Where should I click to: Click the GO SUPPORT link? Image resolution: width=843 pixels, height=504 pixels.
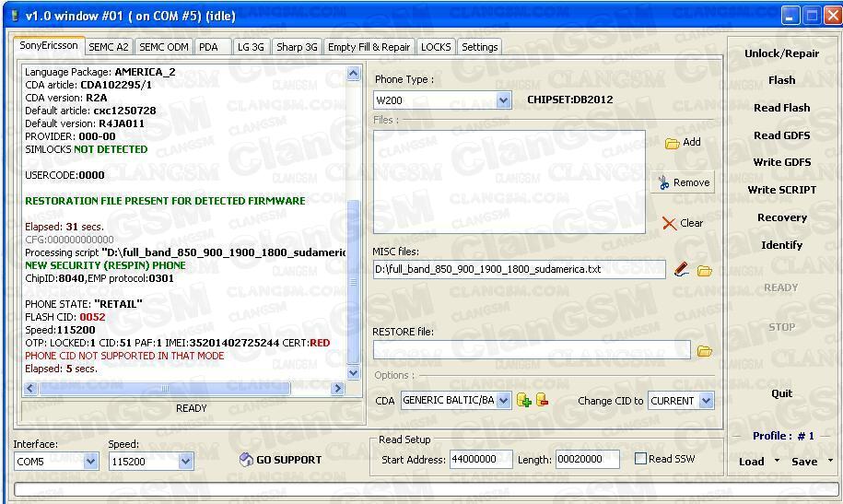coord(288,460)
